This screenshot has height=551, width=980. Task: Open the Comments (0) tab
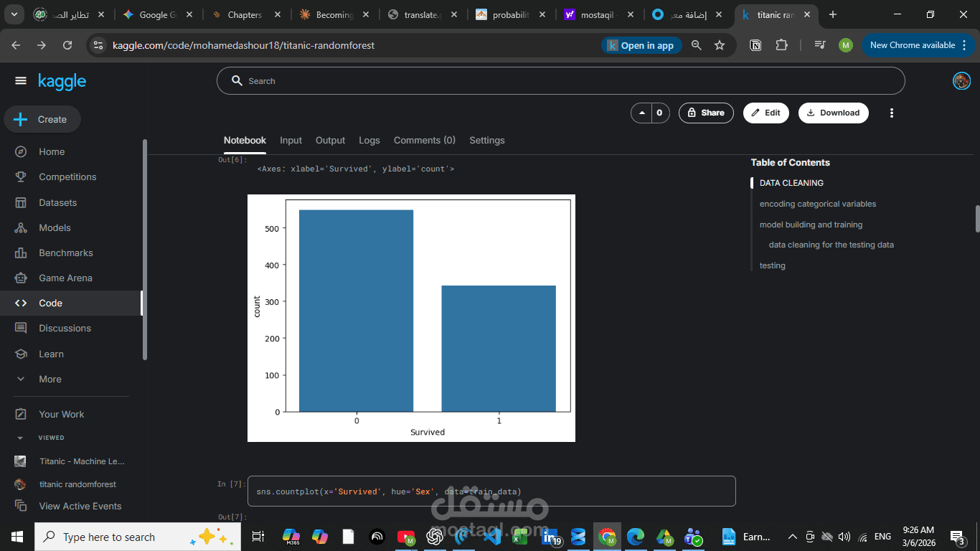pos(425,141)
